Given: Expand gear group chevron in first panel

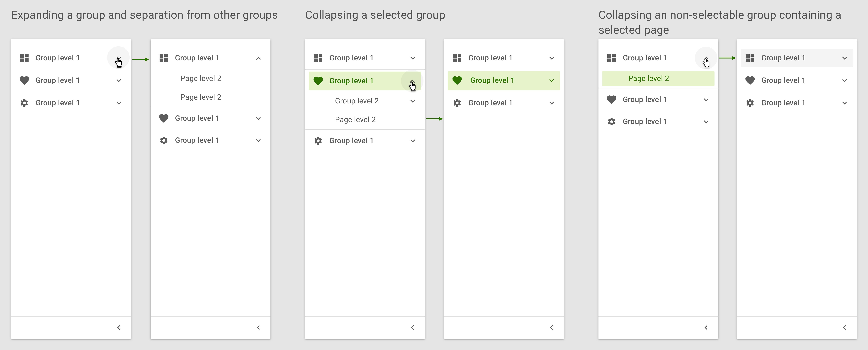Looking at the screenshot, I should pyautogui.click(x=119, y=103).
